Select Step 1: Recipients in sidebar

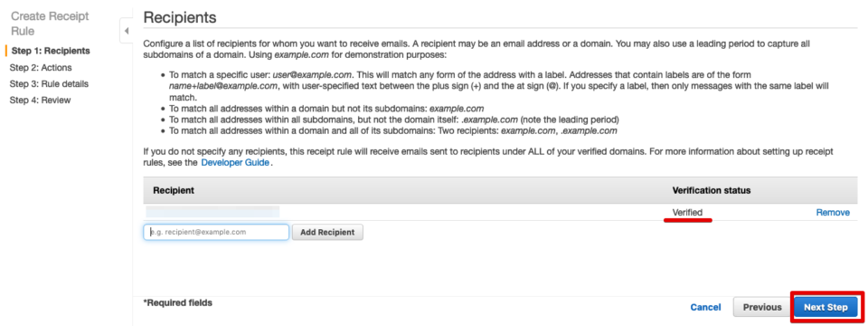point(51,51)
